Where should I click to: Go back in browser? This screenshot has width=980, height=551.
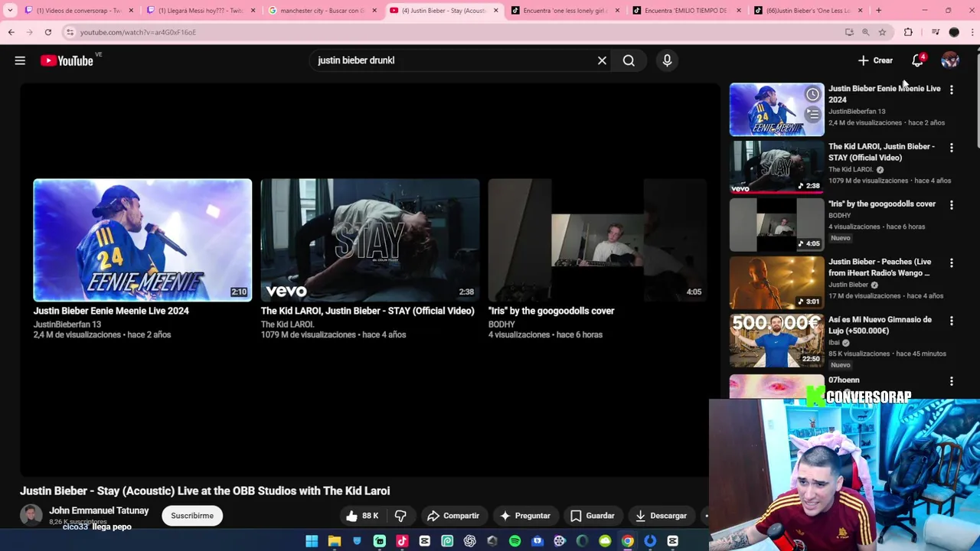[x=11, y=32]
